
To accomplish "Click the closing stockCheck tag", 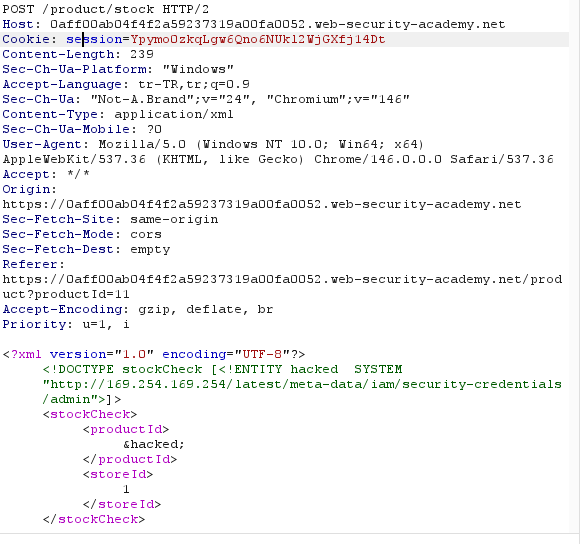I will 94,519.
